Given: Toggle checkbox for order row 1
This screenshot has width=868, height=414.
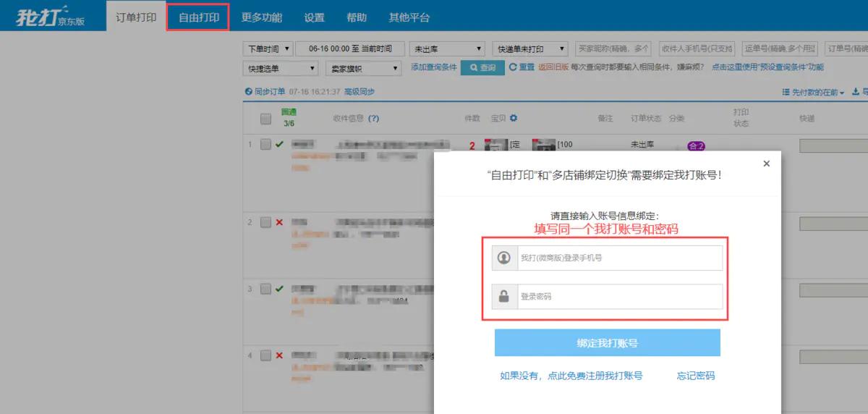Looking at the screenshot, I should click(x=265, y=144).
